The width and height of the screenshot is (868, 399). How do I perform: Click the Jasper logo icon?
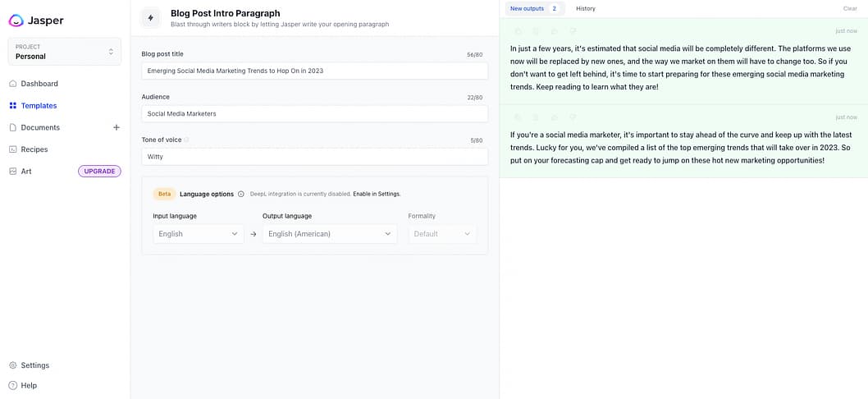[16, 20]
